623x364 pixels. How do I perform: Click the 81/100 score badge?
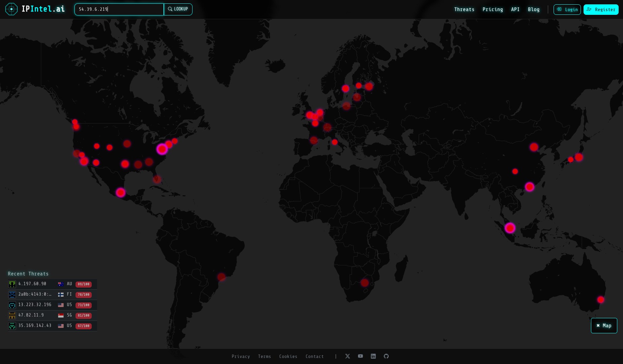pyautogui.click(x=84, y=316)
